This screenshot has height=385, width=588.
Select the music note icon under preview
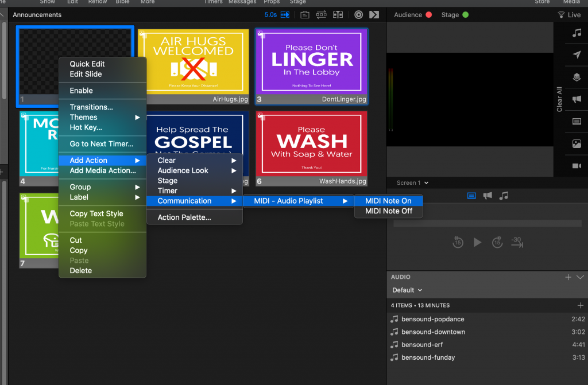tap(504, 196)
